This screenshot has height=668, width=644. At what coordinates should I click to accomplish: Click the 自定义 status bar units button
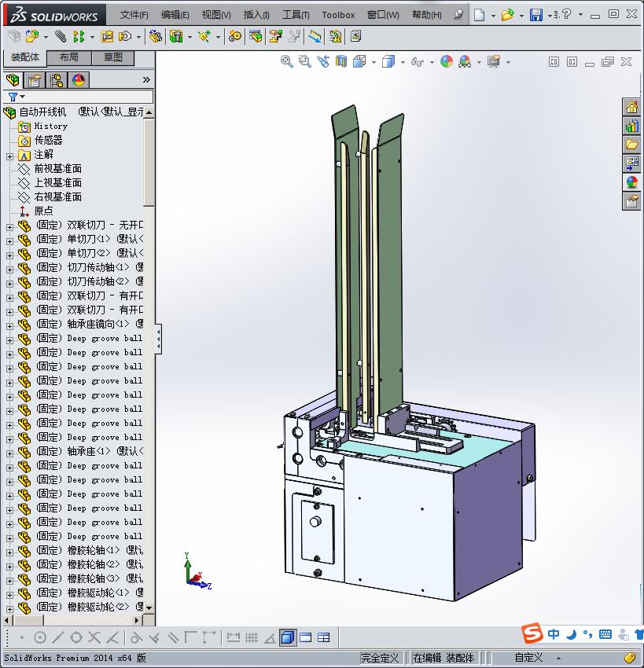click(x=528, y=658)
